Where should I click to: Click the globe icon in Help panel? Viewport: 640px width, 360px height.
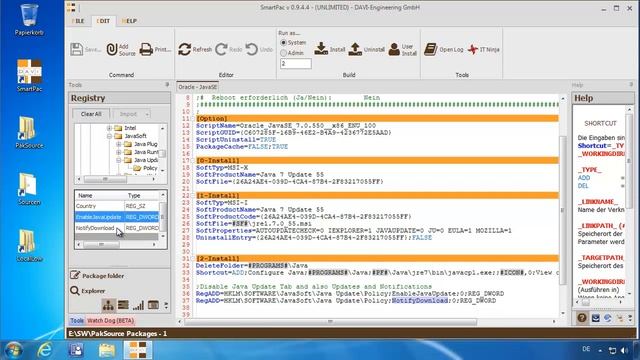pyautogui.click(x=608, y=318)
